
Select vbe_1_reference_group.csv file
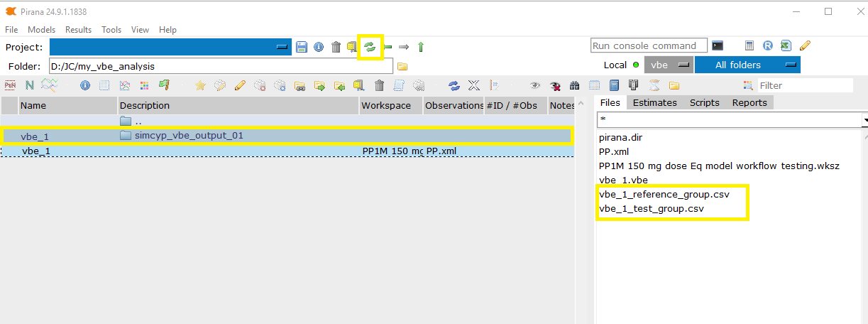(664, 193)
